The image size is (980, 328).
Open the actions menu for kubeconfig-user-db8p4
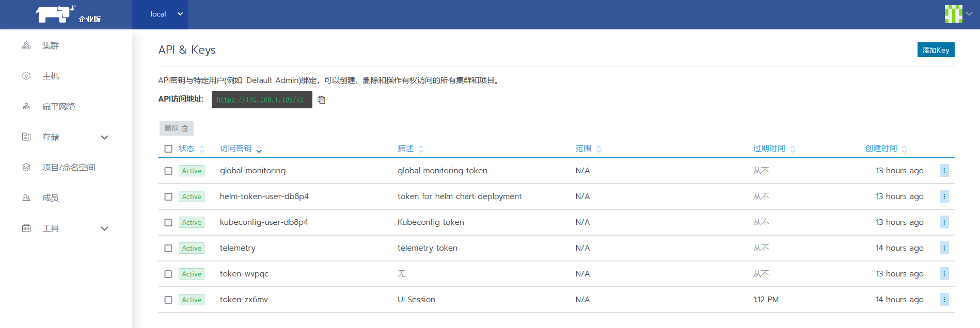944,222
